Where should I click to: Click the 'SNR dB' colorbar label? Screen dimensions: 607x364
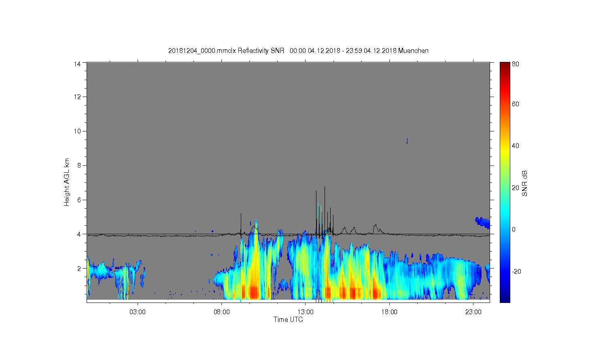coord(524,183)
